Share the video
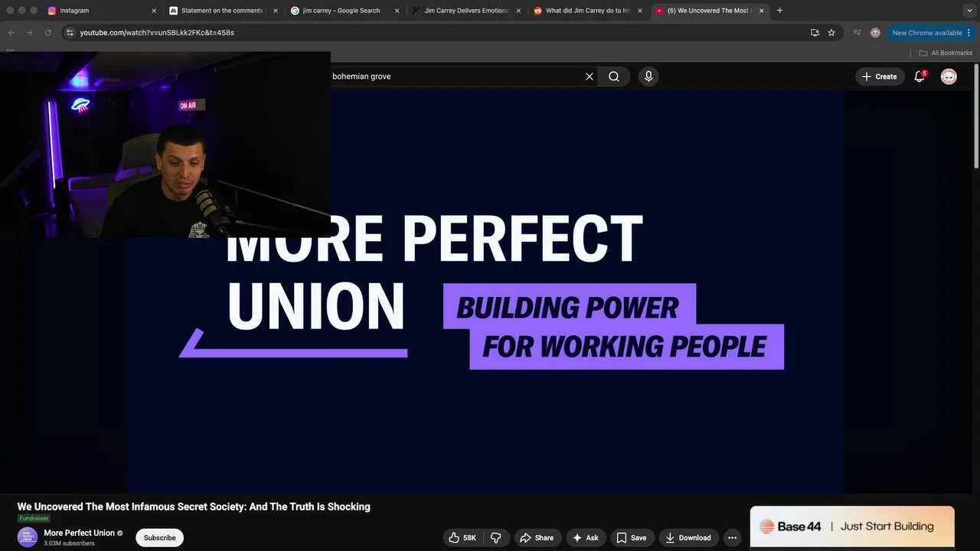 (537, 538)
